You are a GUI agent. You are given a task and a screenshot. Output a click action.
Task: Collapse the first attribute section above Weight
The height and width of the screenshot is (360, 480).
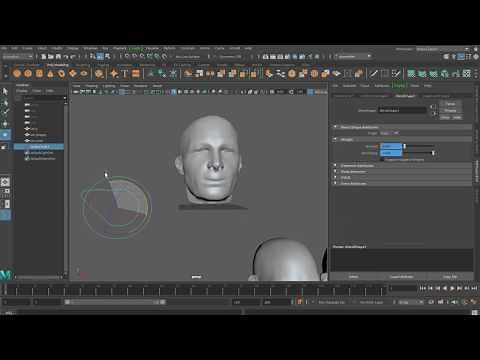pyautogui.click(x=335, y=127)
